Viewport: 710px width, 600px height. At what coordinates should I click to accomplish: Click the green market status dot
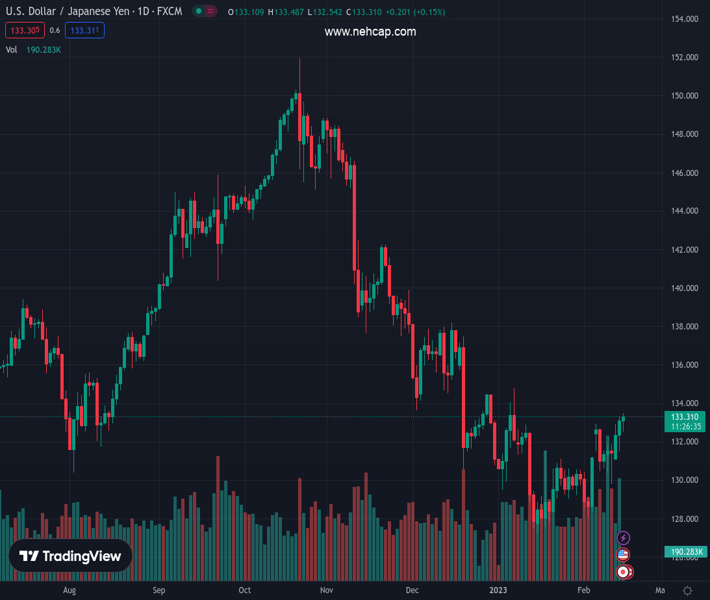pos(200,12)
